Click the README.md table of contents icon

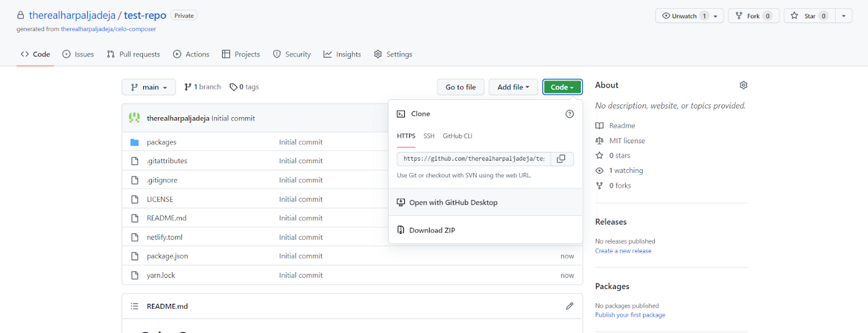(x=135, y=306)
